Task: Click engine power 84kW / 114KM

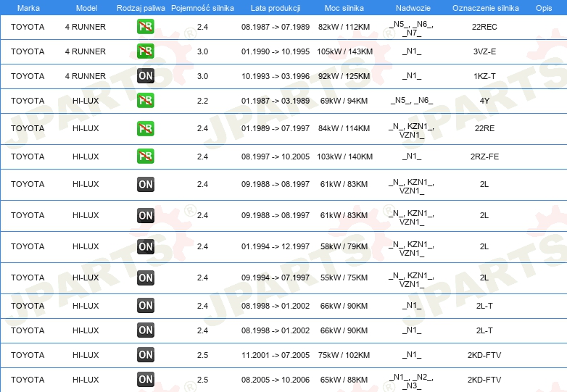Action: pos(344,128)
